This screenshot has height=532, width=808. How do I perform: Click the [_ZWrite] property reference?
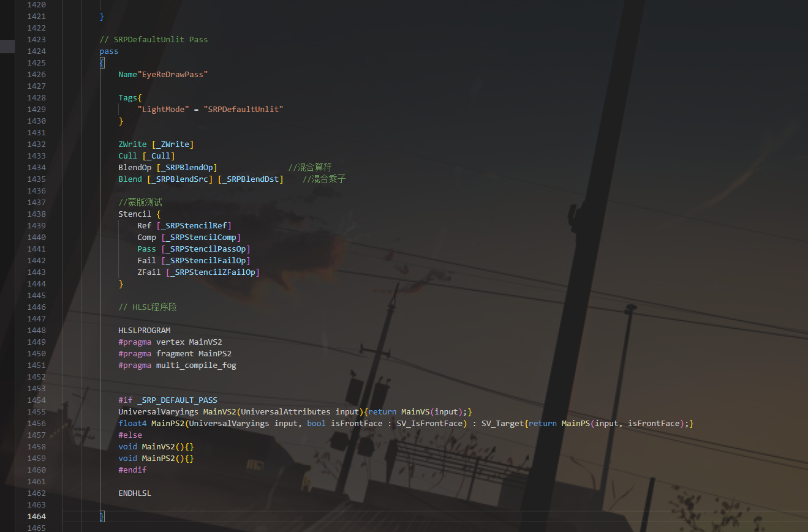(x=172, y=144)
